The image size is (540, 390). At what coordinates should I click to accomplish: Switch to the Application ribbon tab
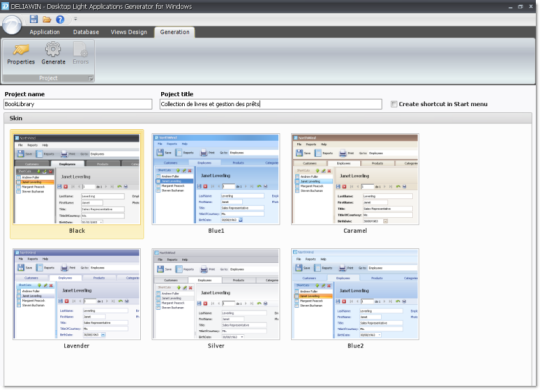click(x=45, y=32)
